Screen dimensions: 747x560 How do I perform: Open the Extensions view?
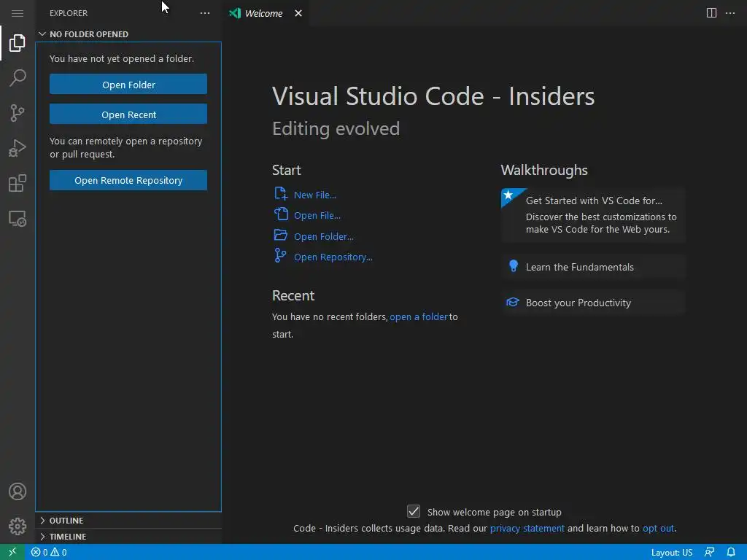tap(18, 183)
